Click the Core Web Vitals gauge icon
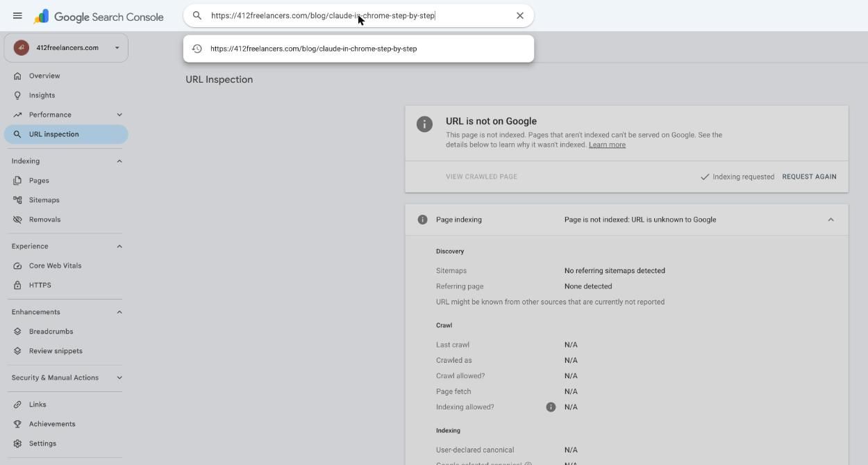This screenshot has height=465, width=868. tap(17, 266)
